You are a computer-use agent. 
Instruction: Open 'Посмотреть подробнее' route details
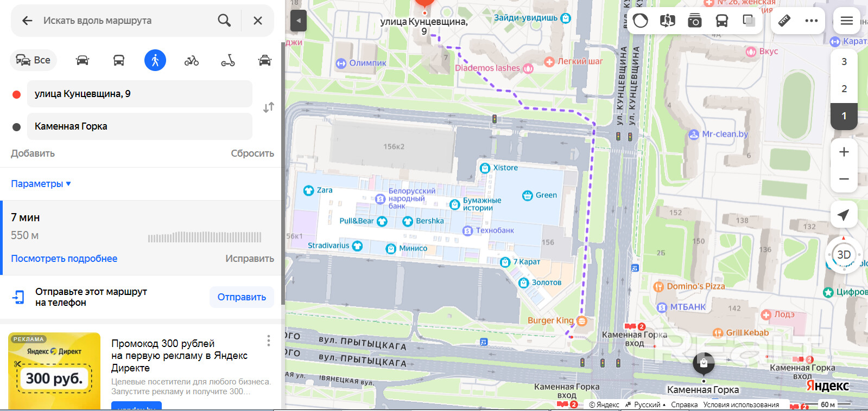(64, 259)
